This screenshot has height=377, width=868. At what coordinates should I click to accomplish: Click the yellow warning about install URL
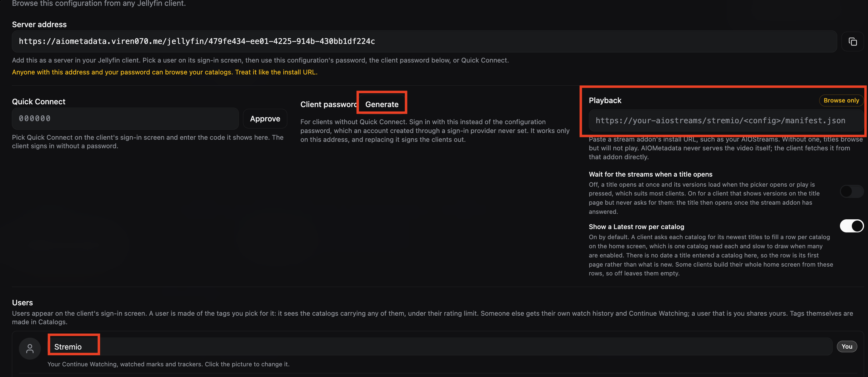coord(164,72)
